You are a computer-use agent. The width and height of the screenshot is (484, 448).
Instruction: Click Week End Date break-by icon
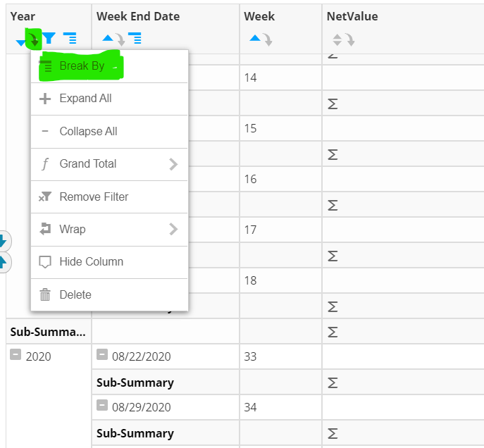coord(135,38)
